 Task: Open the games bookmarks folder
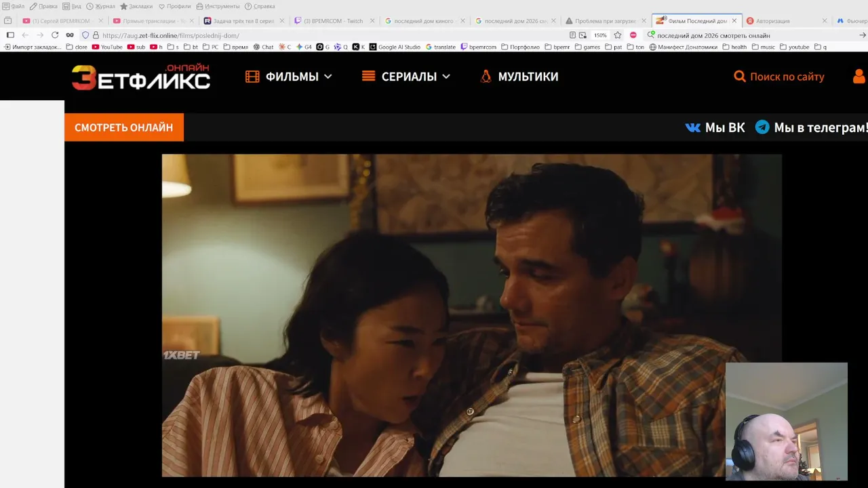587,47
